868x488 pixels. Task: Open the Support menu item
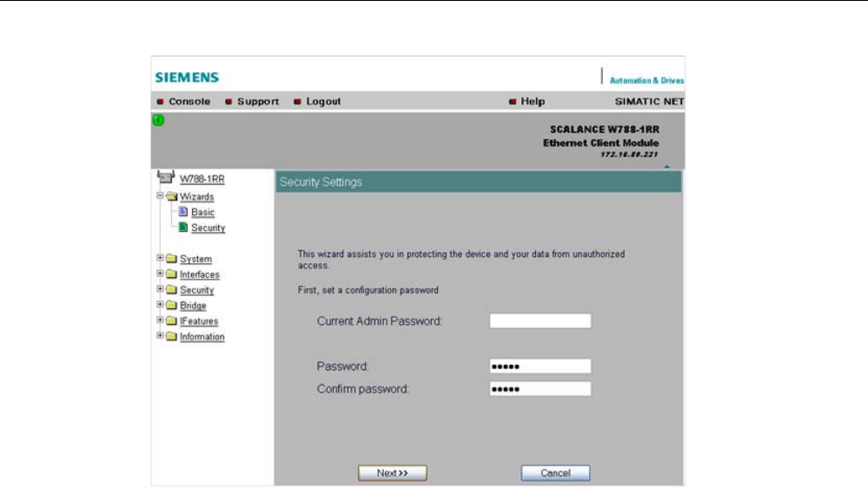(x=258, y=102)
